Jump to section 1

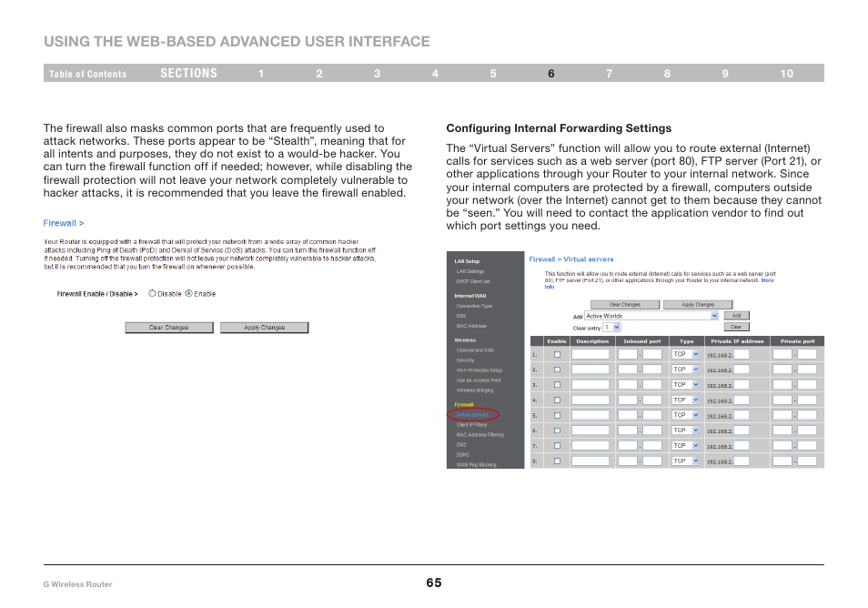point(261,74)
